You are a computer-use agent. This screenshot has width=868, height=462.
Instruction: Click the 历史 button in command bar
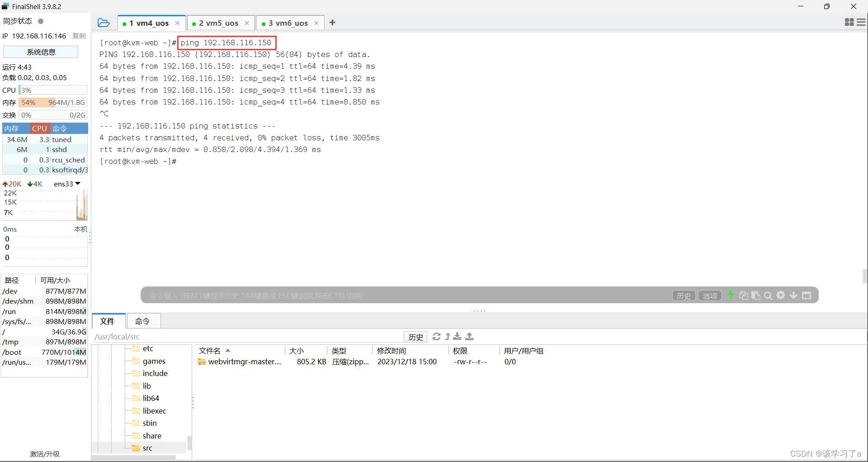coord(684,295)
